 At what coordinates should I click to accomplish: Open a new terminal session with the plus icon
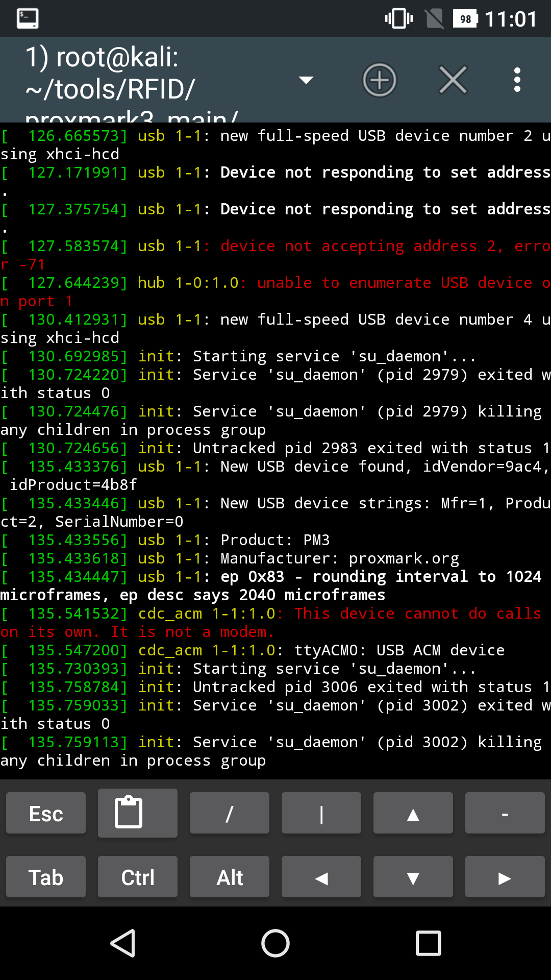(x=380, y=80)
